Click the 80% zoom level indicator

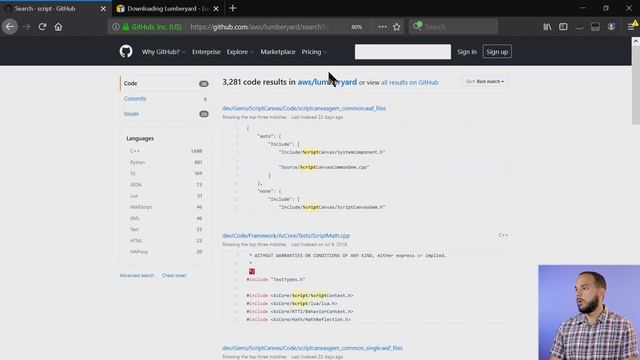(x=357, y=27)
